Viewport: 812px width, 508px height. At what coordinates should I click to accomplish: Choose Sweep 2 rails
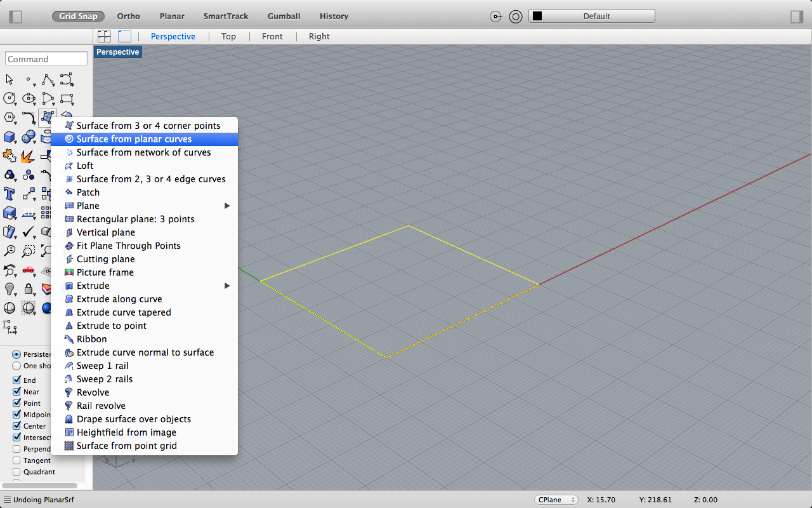point(144,379)
